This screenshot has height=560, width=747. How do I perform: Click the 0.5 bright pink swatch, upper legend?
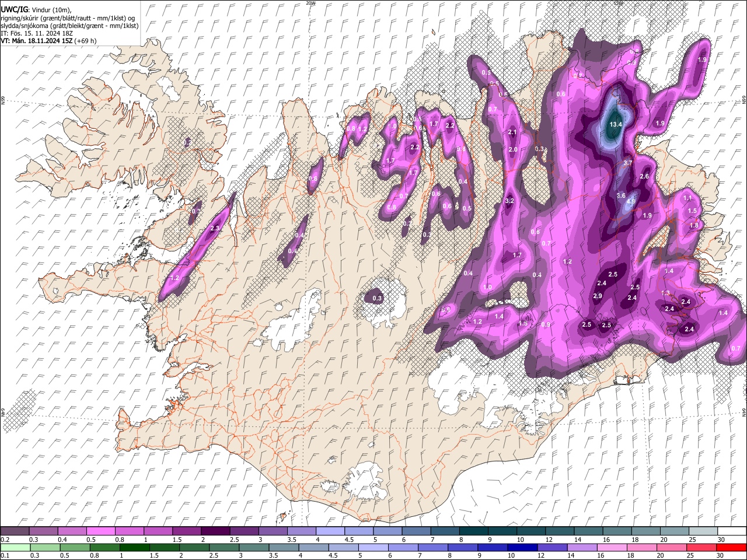(x=100, y=531)
